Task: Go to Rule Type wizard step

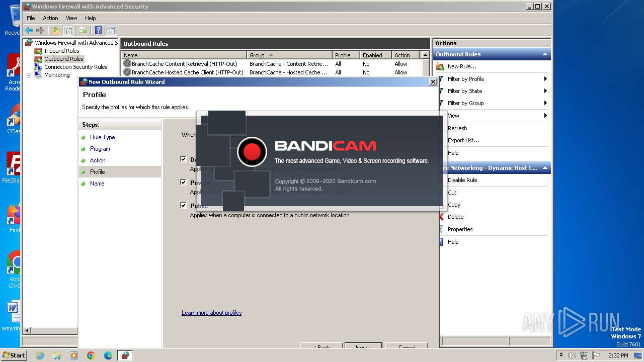Action: click(x=103, y=137)
